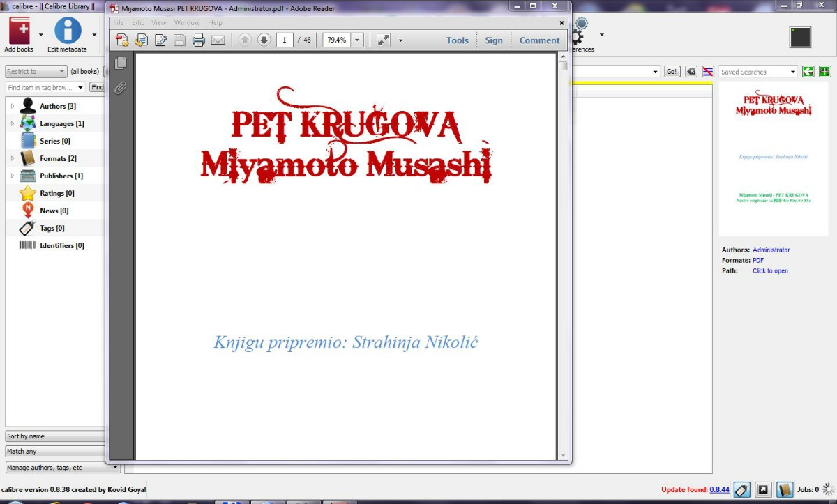
Task: Click the clear search backspace icon
Action: [691, 71]
